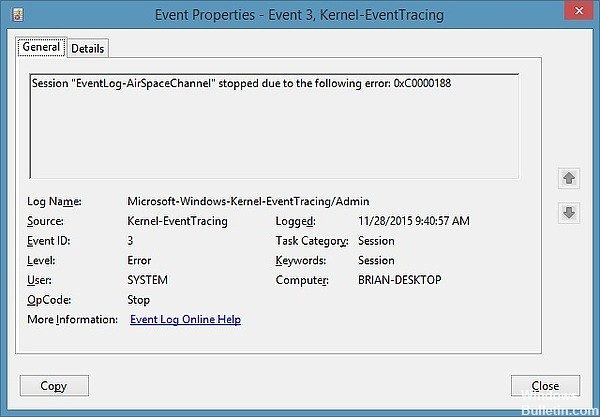Image resolution: width=600 pixels, height=417 pixels.
Task: Click the Task Category value Session
Action: [376, 241]
